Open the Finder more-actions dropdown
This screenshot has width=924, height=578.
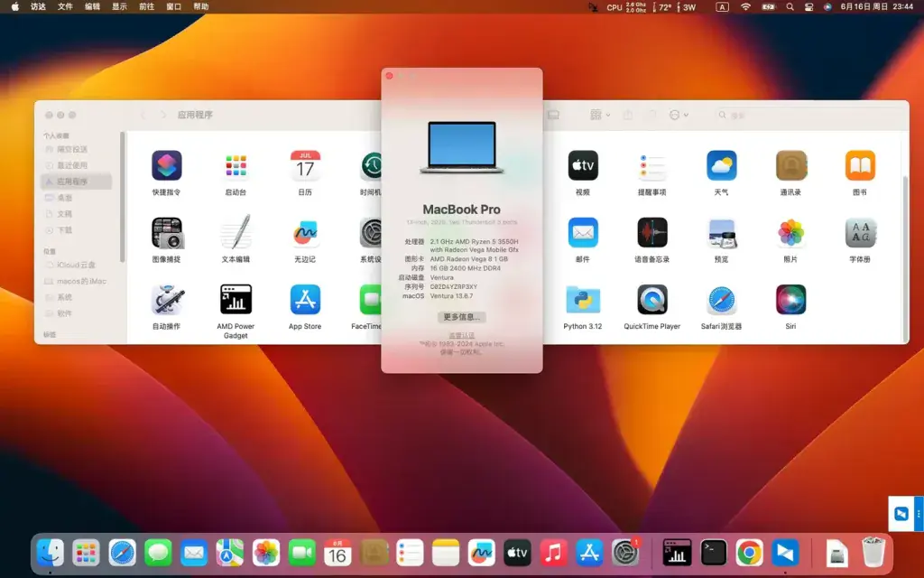[679, 115]
